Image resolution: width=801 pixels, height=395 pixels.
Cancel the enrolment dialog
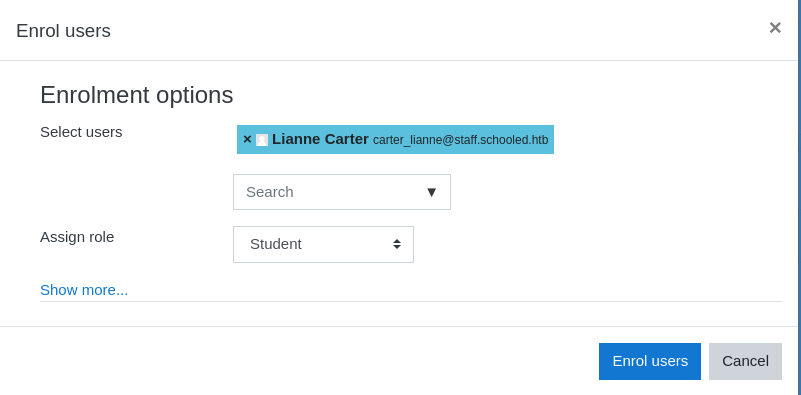[x=745, y=361]
